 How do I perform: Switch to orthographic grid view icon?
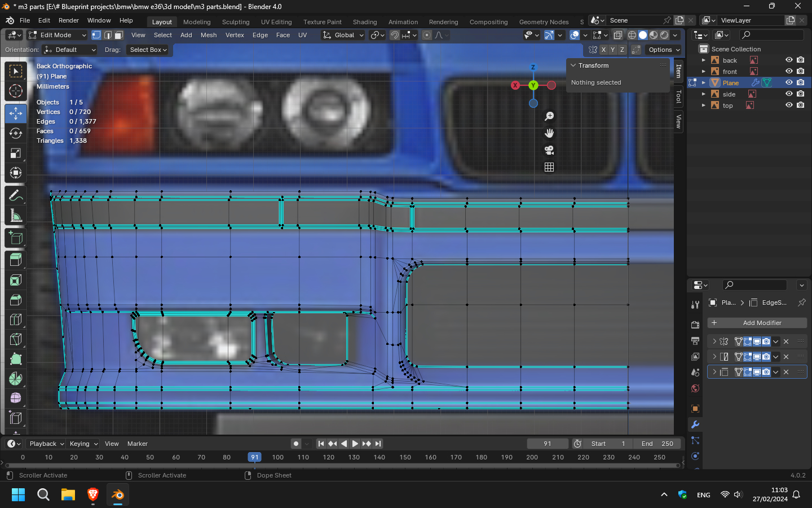(549, 167)
